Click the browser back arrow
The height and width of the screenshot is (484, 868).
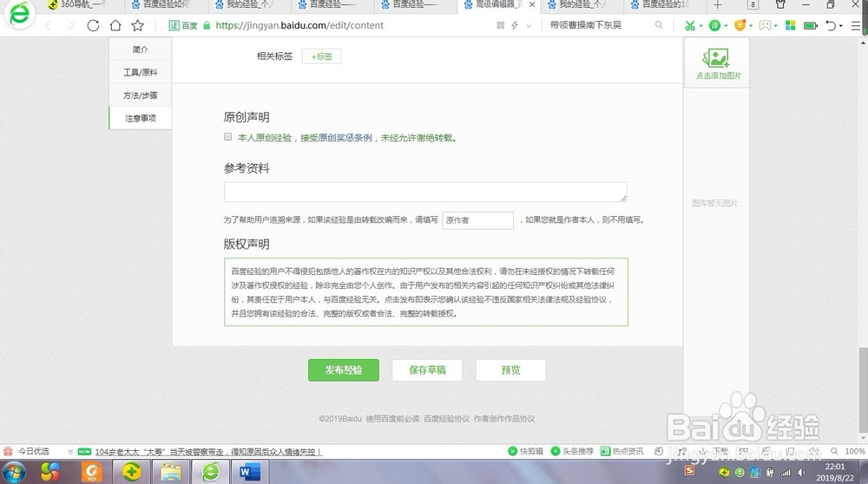48,25
